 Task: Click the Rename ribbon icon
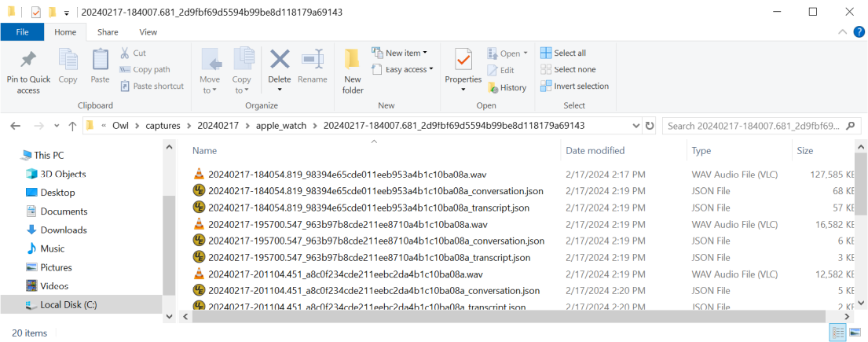[x=312, y=59]
